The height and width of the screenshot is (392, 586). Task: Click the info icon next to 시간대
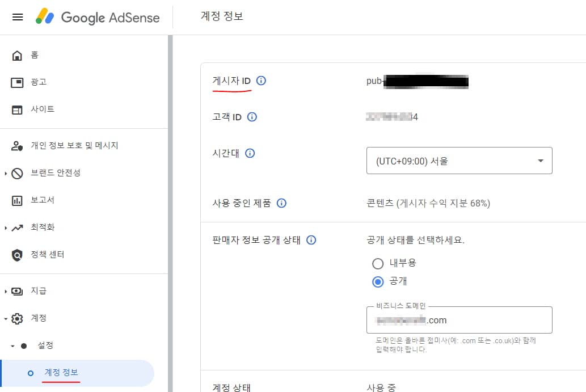[x=250, y=153]
